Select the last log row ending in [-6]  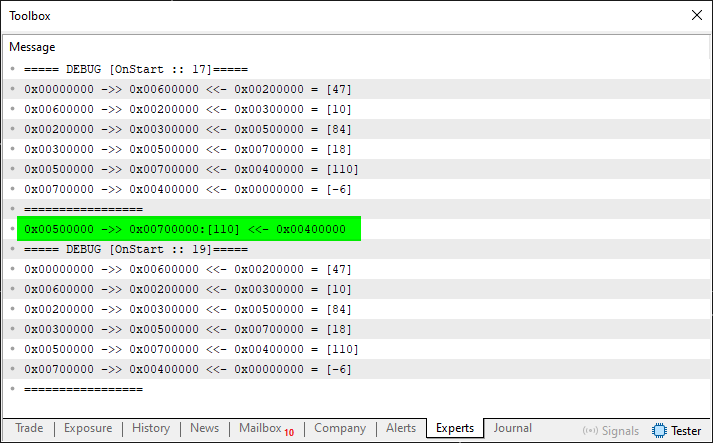coord(356,369)
